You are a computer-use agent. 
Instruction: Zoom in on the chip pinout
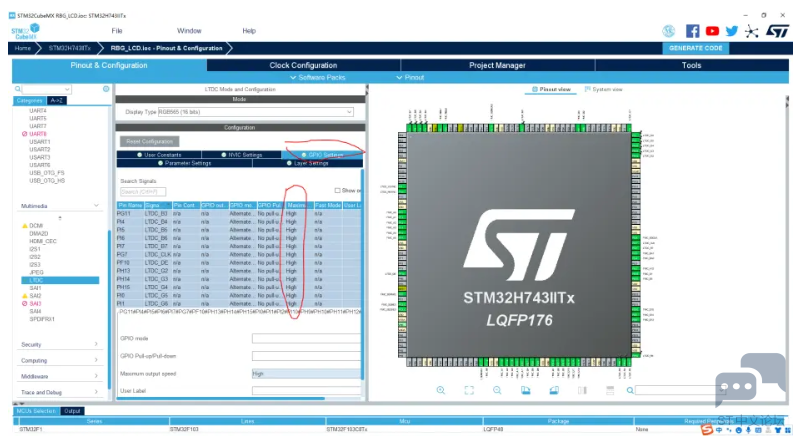(441, 390)
